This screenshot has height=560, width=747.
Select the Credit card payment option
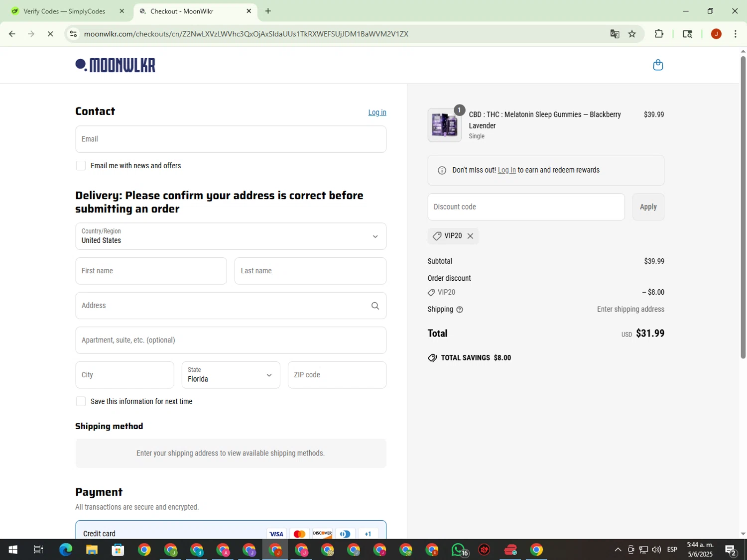click(x=231, y=533)
